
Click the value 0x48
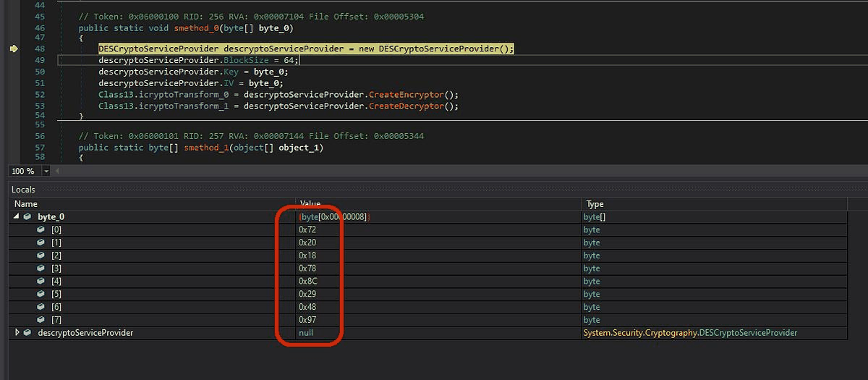click(x=307, y=307)
